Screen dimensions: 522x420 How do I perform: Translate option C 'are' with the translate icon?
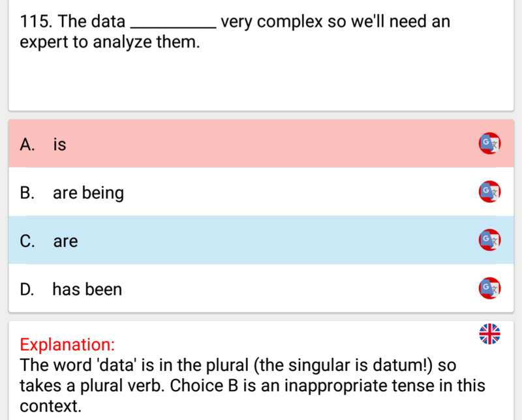[x=490, y=240]
